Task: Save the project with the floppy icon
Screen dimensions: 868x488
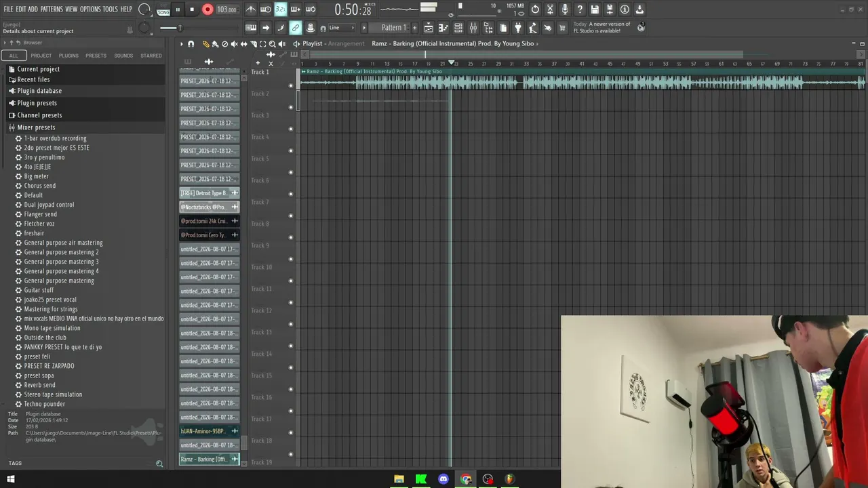Action: (x=595, y=9)
